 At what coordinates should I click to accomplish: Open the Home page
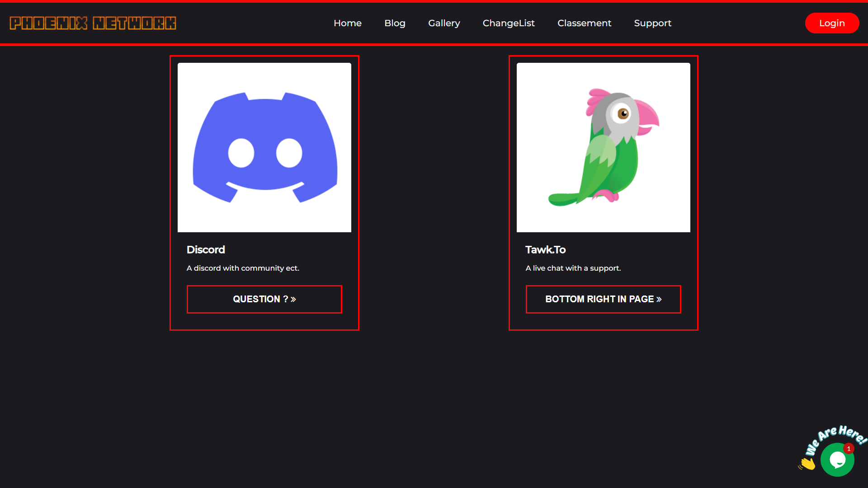(347, 23)
